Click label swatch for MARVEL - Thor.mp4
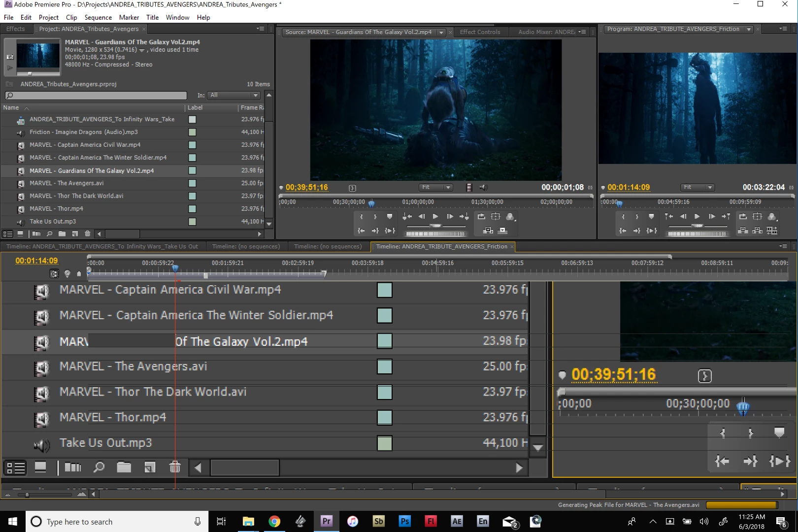The height and width of the screenshot is (532, 798). tap(192, 209)
